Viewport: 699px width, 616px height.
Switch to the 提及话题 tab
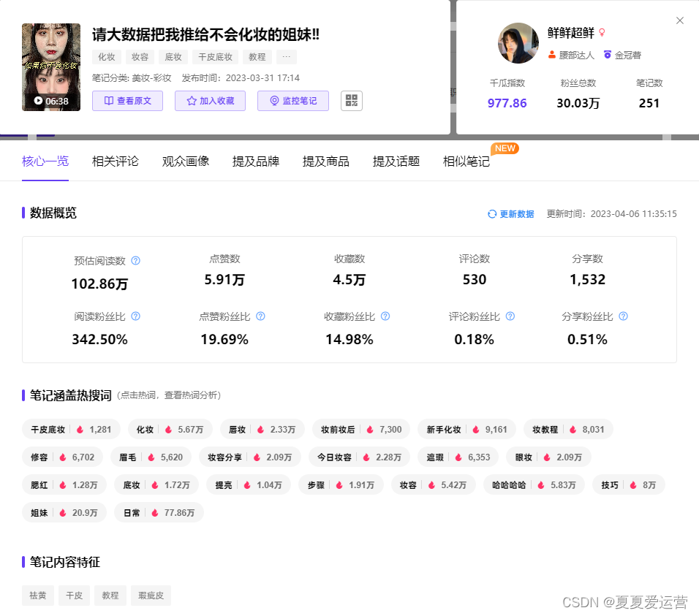click(x=396, y=161)
